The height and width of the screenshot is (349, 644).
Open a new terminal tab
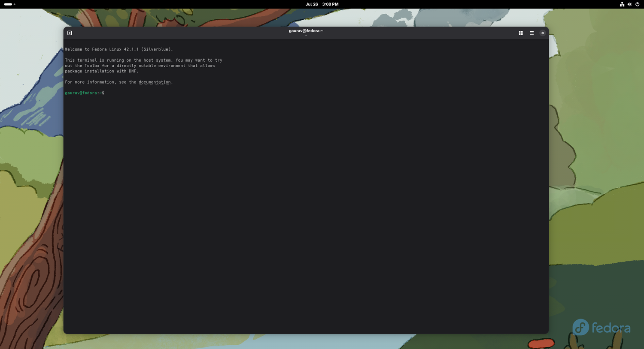tap(70, 33)
